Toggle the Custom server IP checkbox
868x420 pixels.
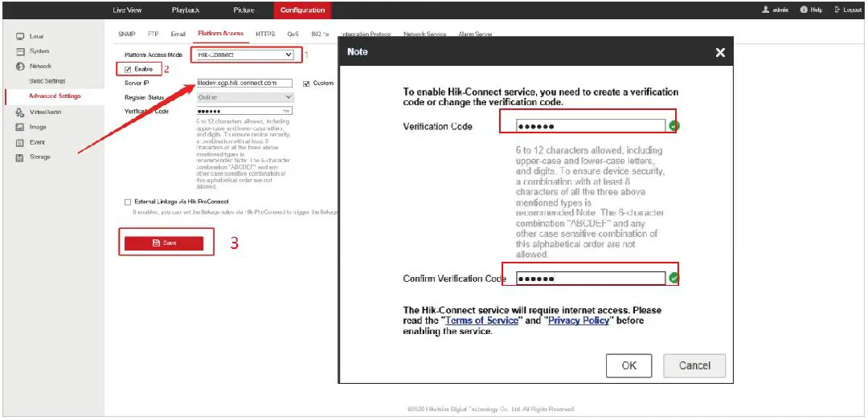(306, 84)
